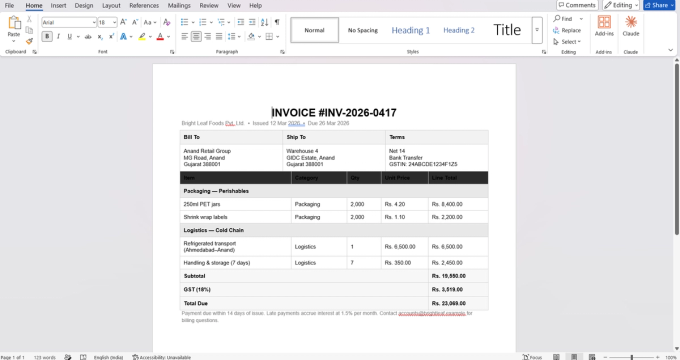
Task: Switch to the Design tab
Action: pyautogui.click(x=84, y=6)
